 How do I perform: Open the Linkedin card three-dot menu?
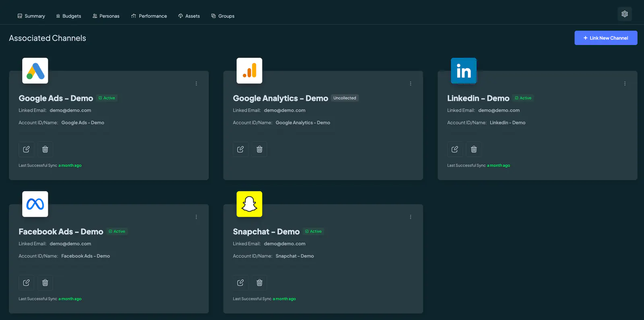625,84
